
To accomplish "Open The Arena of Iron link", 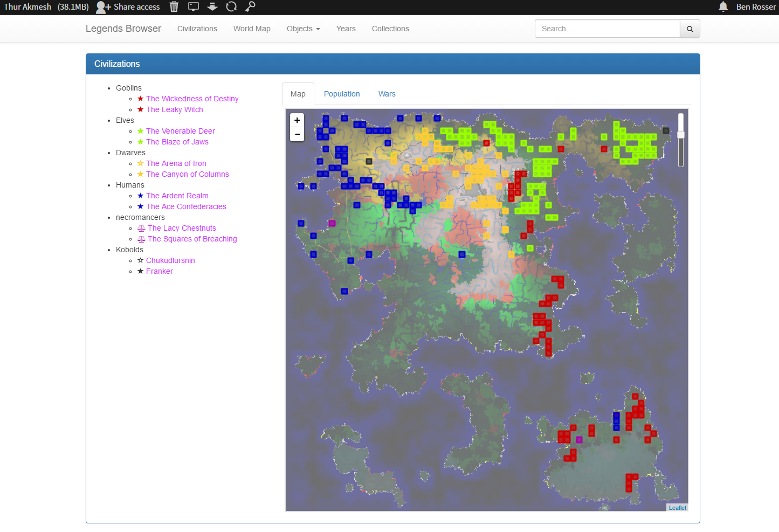I will point(176,163).
